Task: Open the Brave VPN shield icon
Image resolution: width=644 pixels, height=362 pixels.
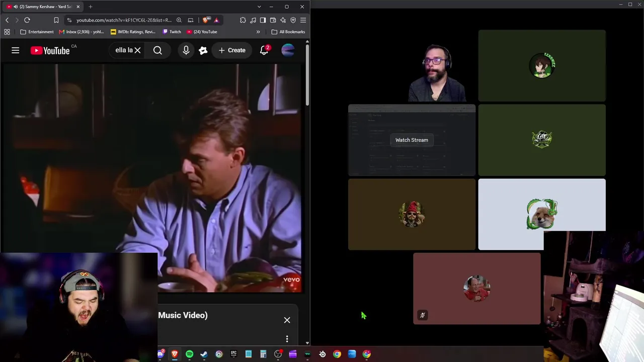Action: pos(293,20)
